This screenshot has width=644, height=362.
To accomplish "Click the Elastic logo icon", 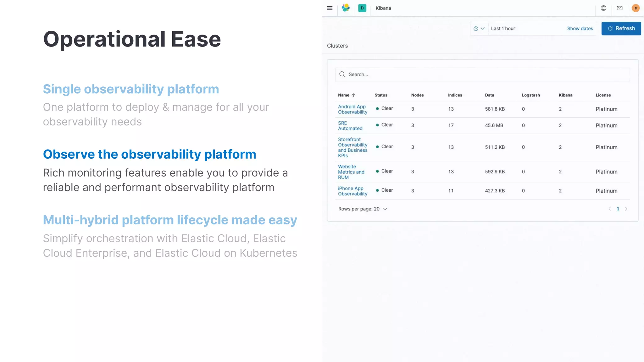I will tap(346, 8).
